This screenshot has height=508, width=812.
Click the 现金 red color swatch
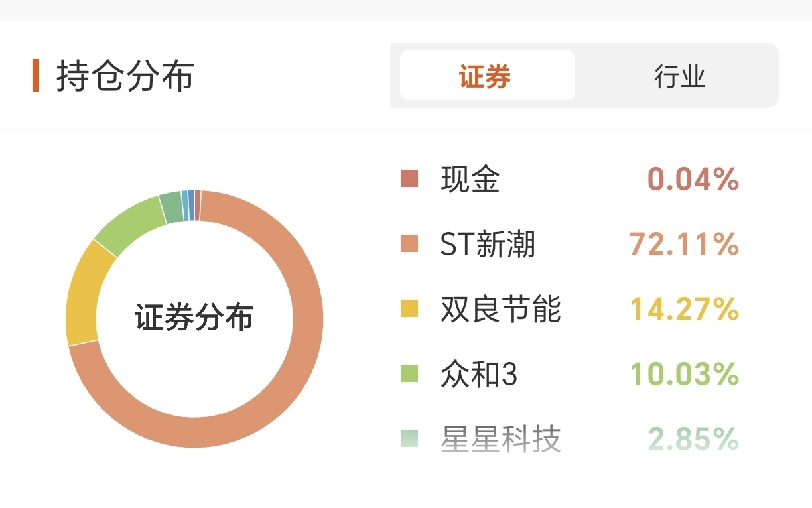[409, 179]
